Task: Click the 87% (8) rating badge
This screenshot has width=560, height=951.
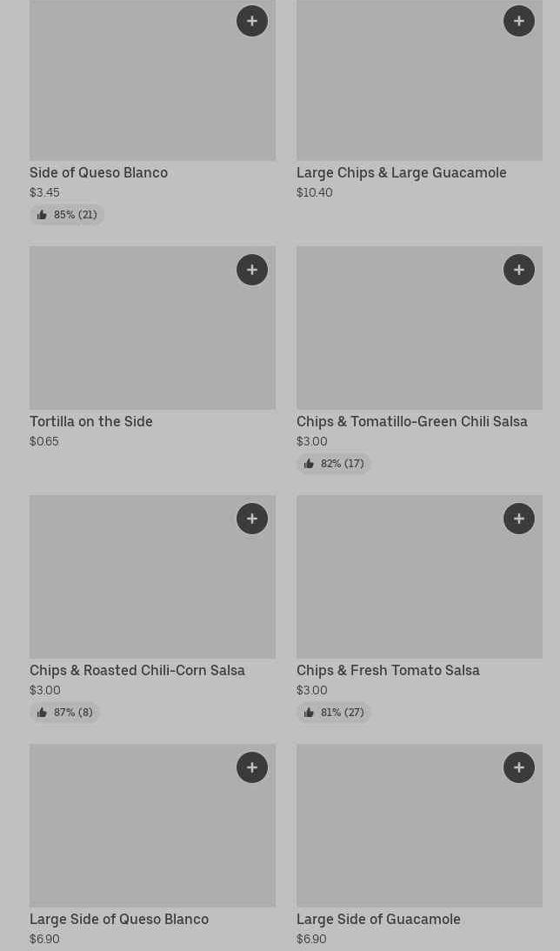Action: (x=65, y=713)
